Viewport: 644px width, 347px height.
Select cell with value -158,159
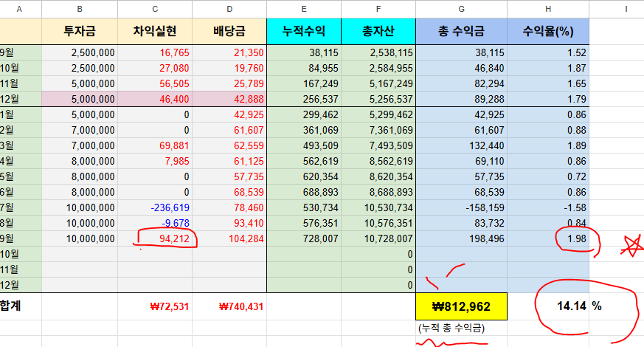461,208
